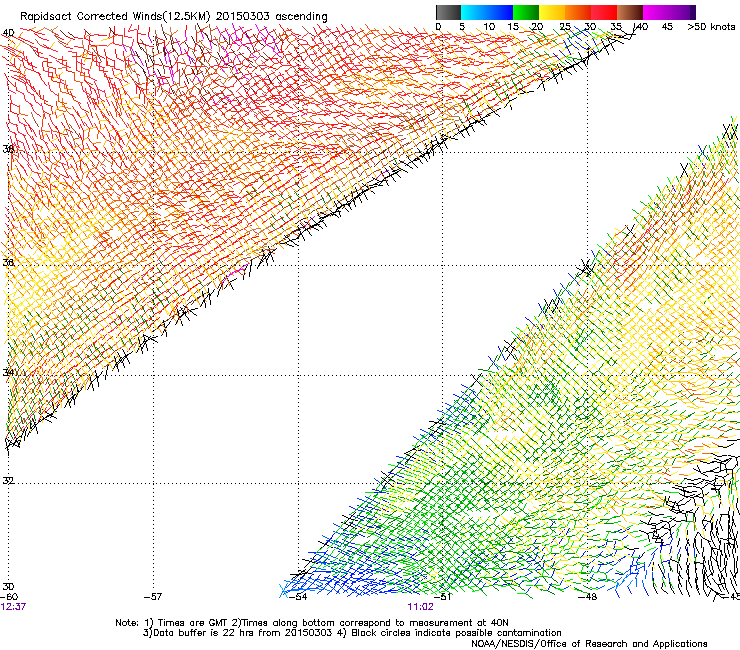The width and height of the screenshot is (740, 650).
Task: Click the '-54' longitude axis label
Action: (298, 597)
